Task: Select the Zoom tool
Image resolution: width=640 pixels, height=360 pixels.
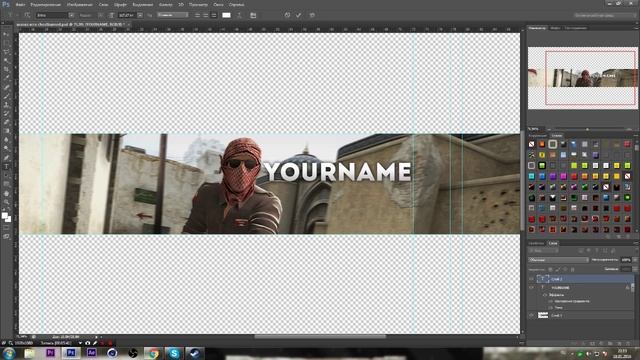Action: 6,202
